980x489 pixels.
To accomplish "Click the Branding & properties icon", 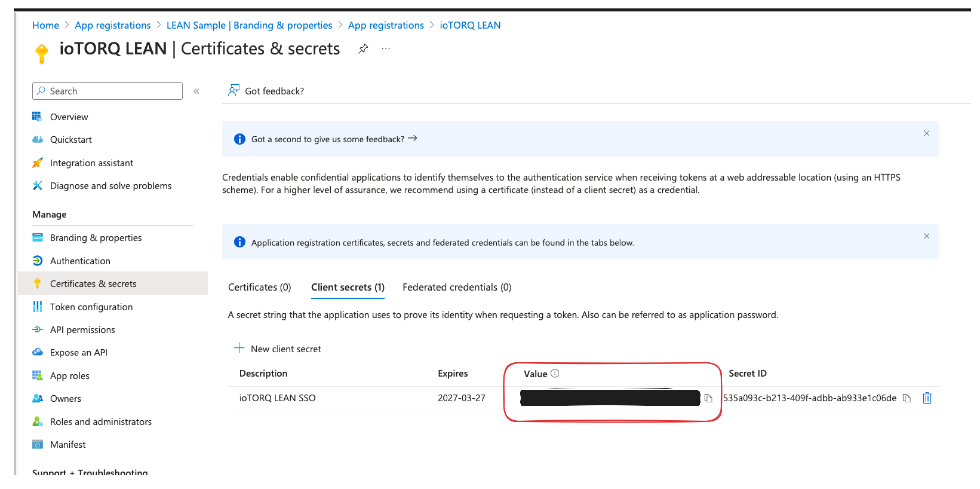I will [x=37, y=237].
